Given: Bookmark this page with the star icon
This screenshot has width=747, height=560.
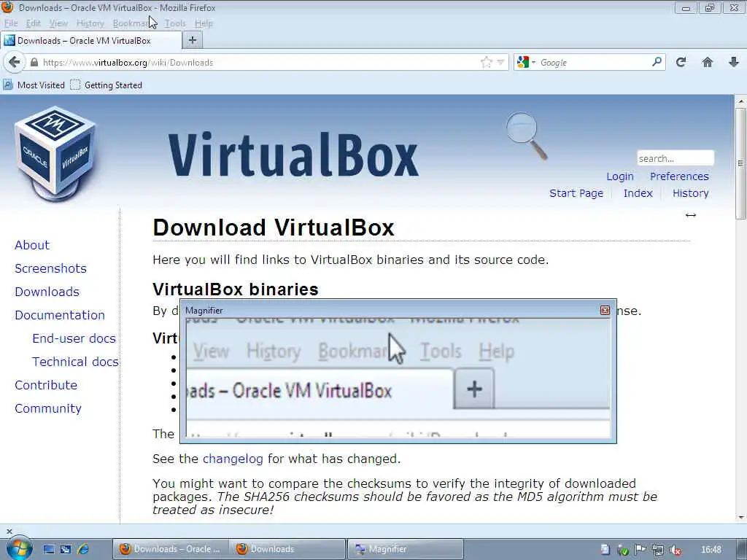Looking at the screenshot, I should click(x=486, y=63).
